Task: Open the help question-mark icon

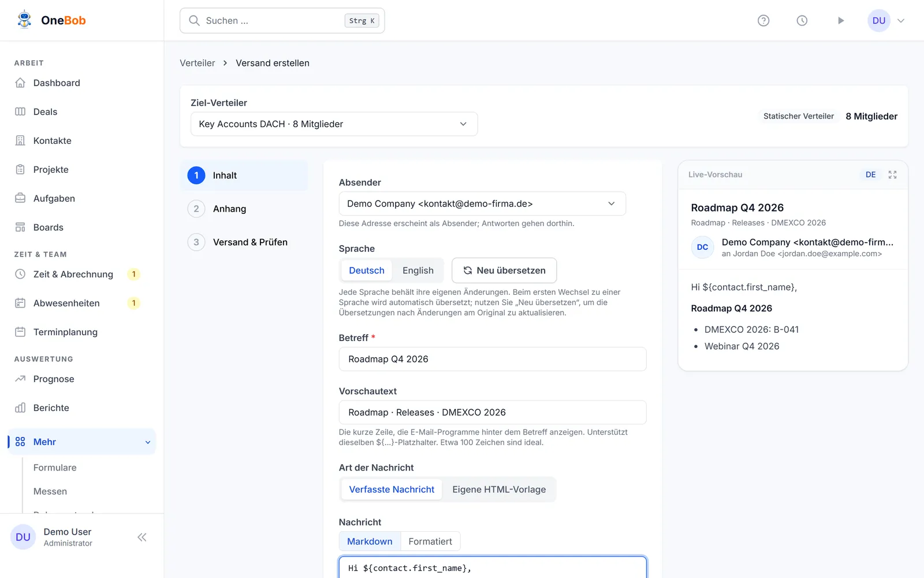Action: click(763, 21)
